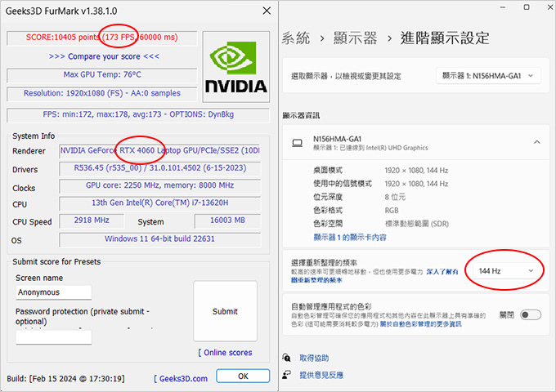Click the Renderer NVIDIA GeForce RTX 4060 field

point(159,150)
